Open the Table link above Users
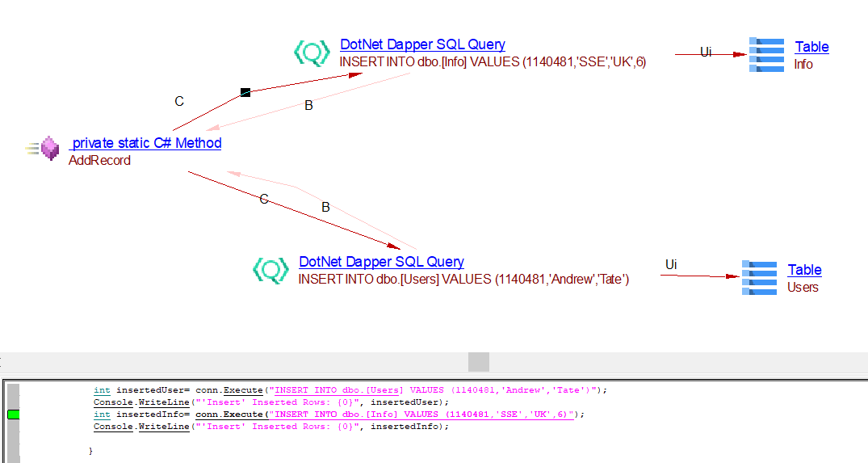The image size is (868, 463). [804, 270]
